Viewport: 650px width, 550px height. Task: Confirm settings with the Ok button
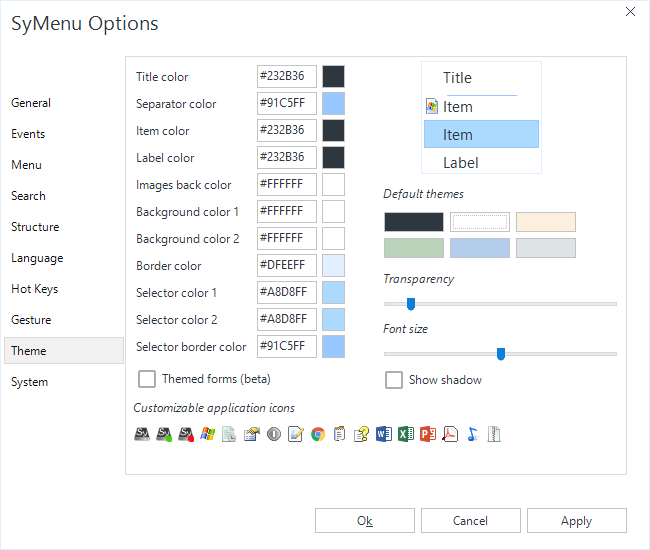[365, 521]
